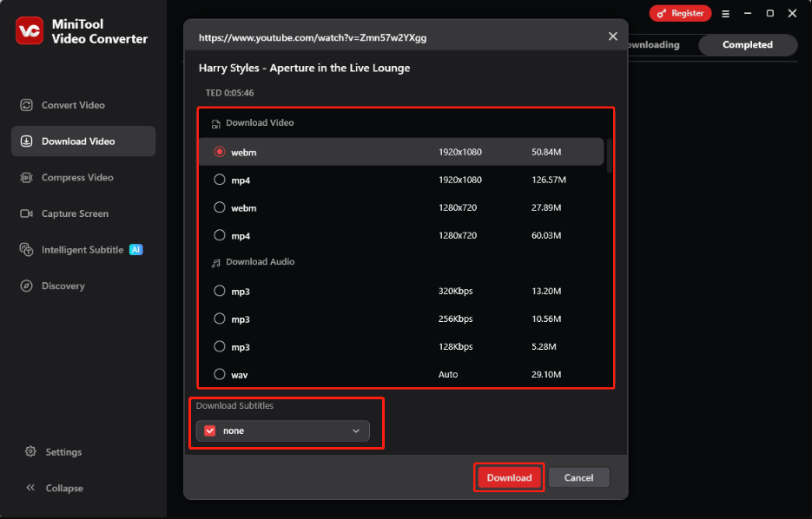This screenshot has height=519, width=812.
Task: Select wav Auto radio button
Action: point(220,374)
